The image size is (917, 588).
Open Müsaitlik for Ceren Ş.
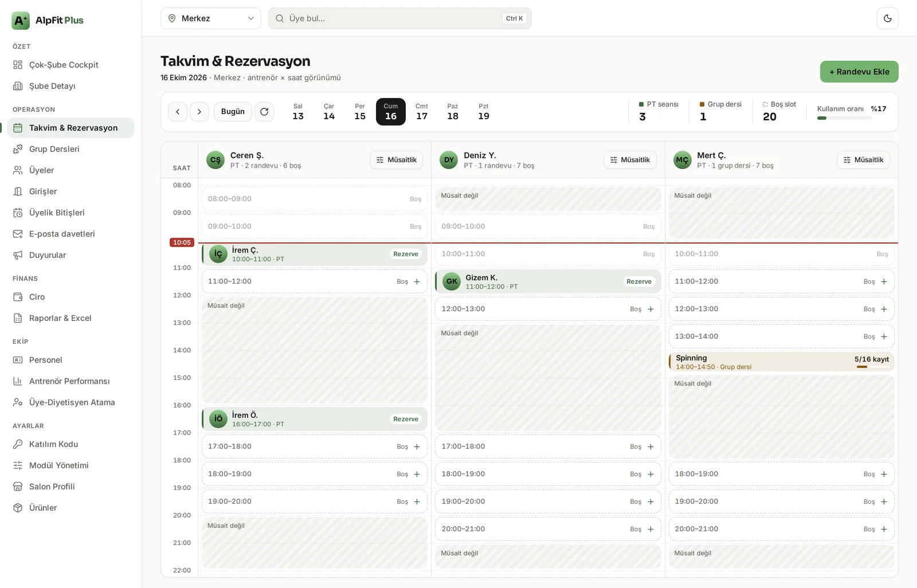point(396,160)
